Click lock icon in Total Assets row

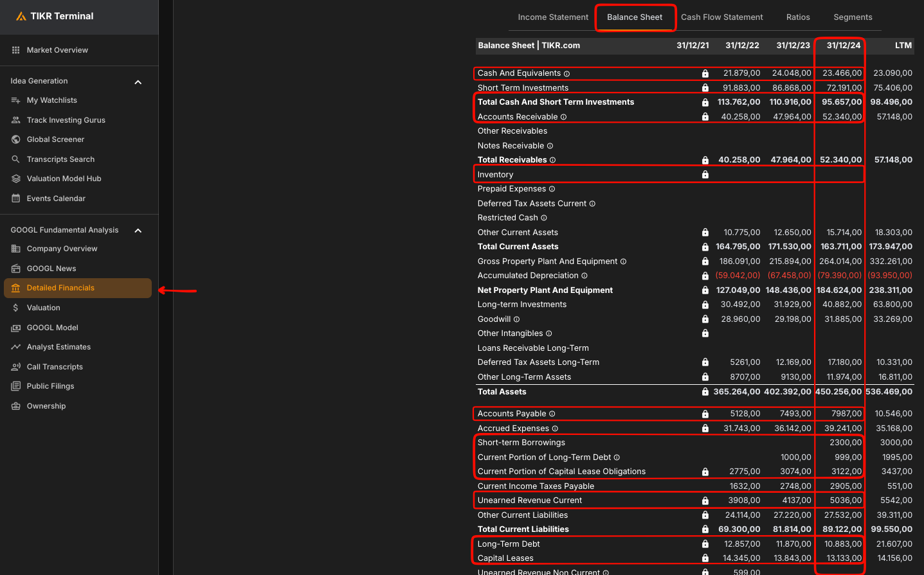coord(705,392)
